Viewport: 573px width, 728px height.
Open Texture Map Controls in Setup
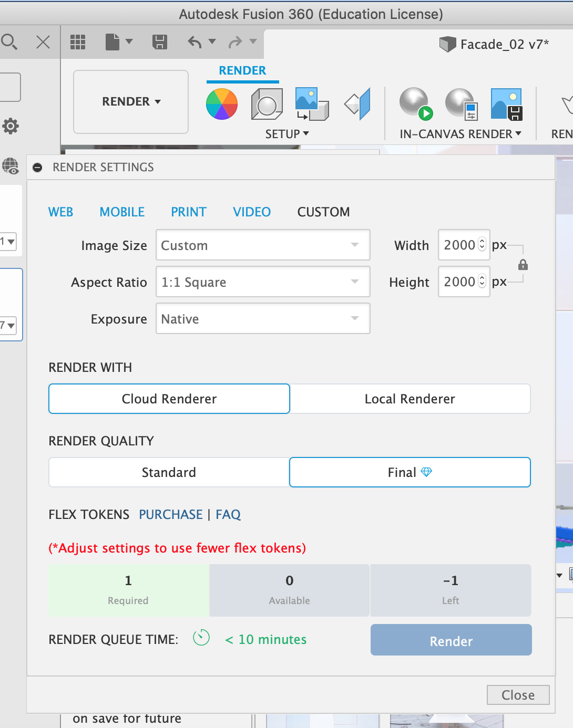point(357,104)
